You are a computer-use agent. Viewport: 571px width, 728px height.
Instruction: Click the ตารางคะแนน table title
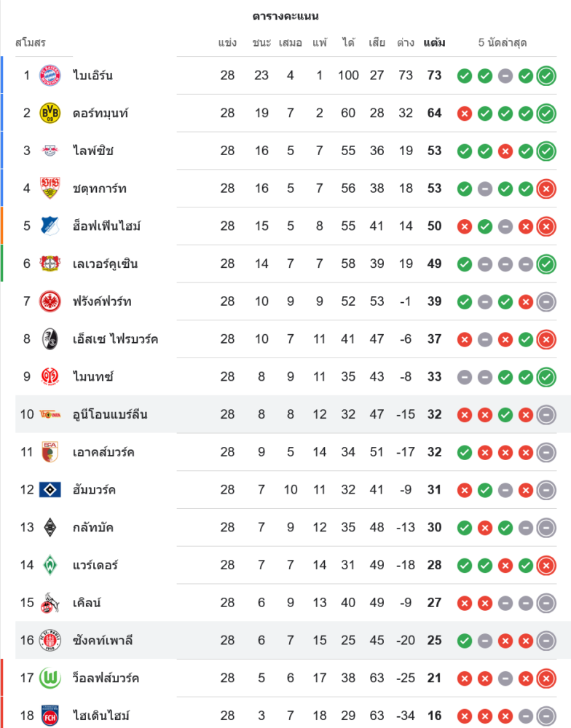point(285,16)
